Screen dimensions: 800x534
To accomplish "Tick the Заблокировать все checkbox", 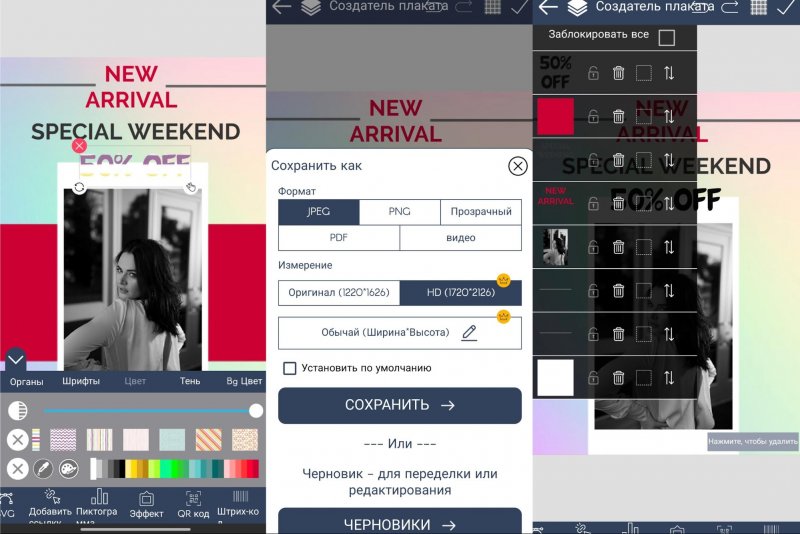I will coord(666,38).
